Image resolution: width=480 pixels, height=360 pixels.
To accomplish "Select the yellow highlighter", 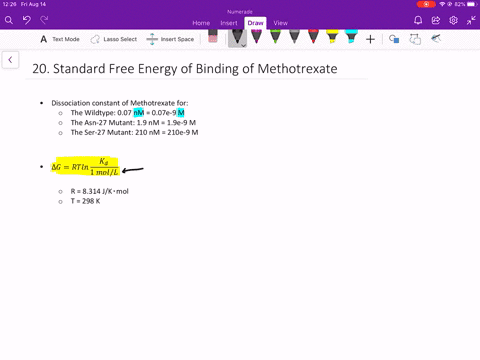I will click(x=332, y=37).
